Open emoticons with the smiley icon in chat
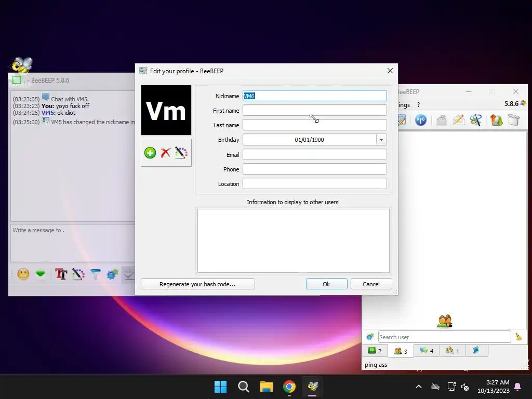 coord(23,274)
